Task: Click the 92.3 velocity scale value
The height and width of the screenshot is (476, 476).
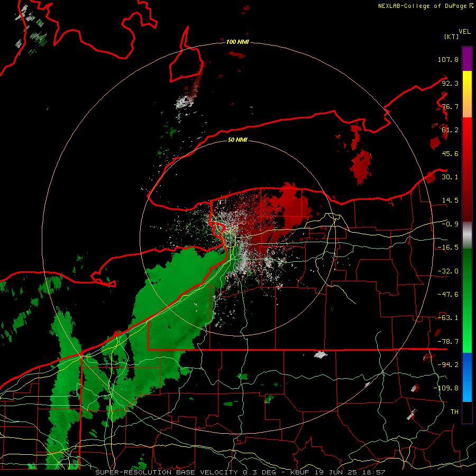Action: click(450, 83)
